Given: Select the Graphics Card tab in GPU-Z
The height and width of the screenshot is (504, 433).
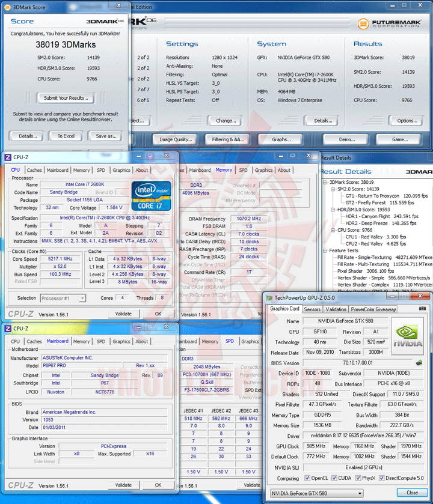Looking at the screenshot, I should coord(284,309).
